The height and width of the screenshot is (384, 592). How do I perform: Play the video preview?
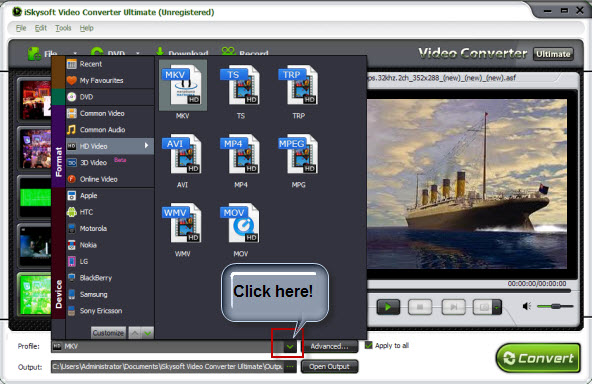click(388, 307)
